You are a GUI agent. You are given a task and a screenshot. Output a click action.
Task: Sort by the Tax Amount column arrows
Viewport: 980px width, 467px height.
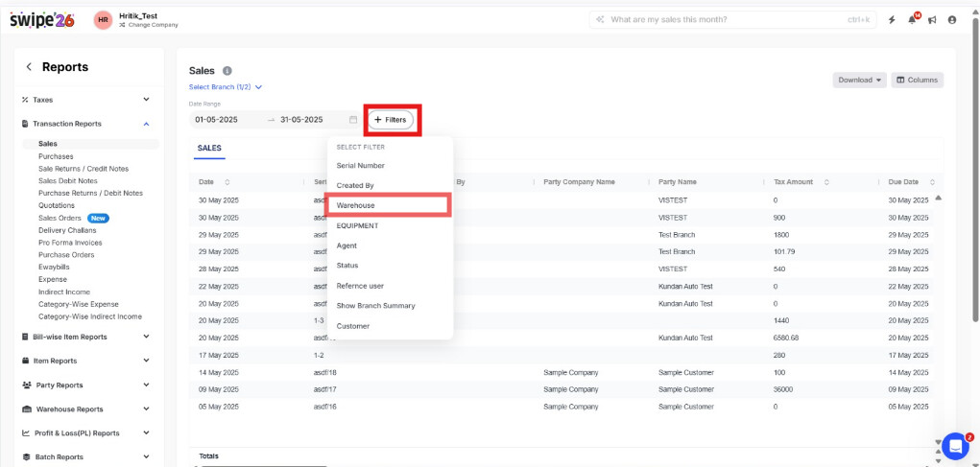coord(826,182)
